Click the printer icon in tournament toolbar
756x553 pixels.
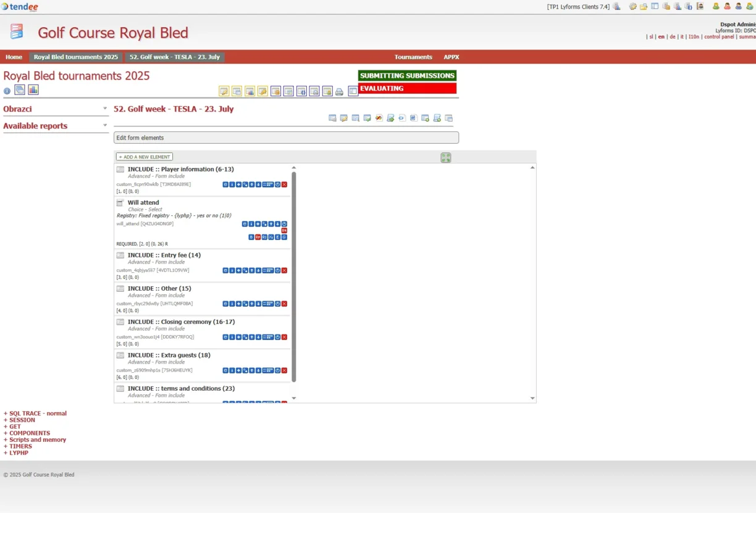[339, 92]
